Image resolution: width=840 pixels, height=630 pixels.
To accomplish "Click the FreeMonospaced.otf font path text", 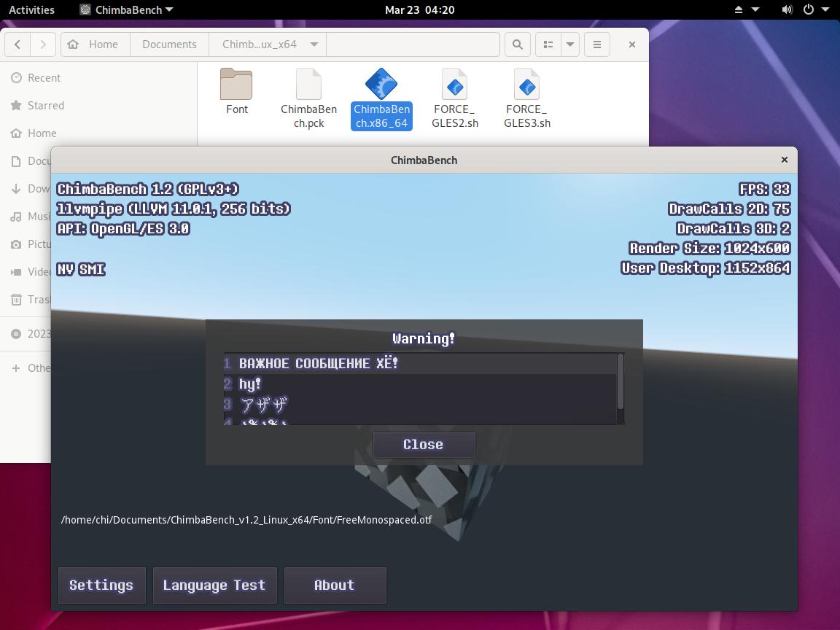I will pos(246,520).
